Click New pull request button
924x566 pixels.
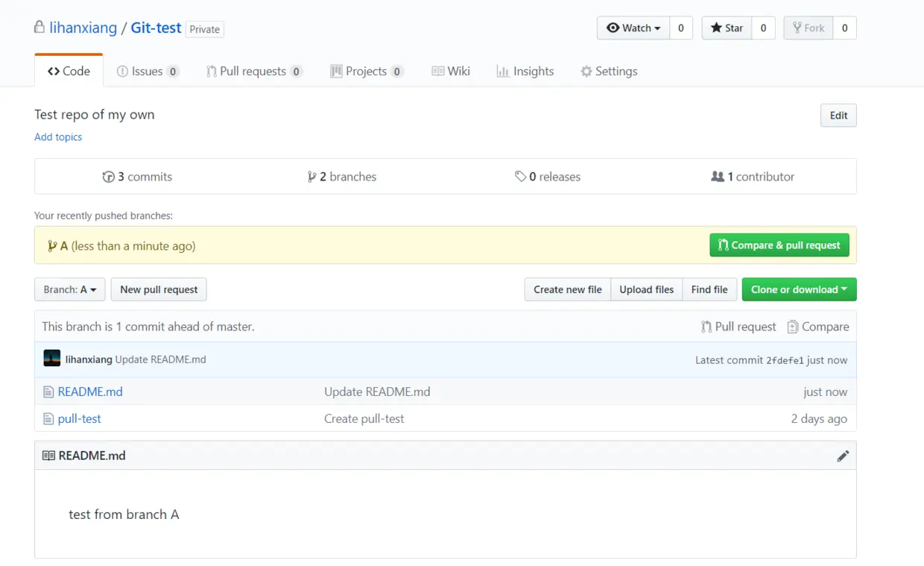pyautogui.click(x=159, y=289)
